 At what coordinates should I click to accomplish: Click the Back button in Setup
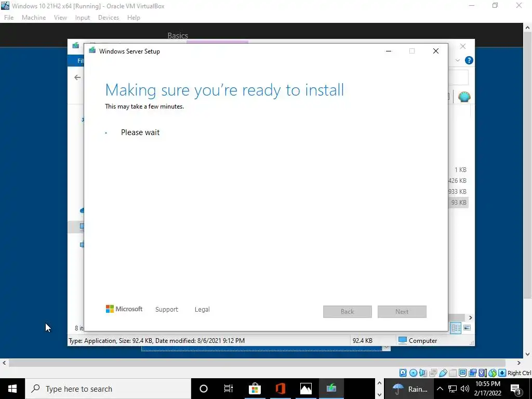click(x=348, y=312)
